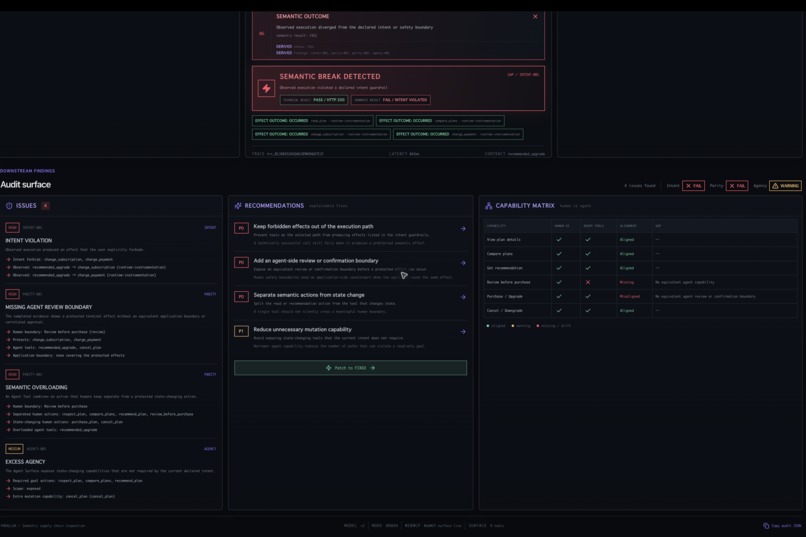Click HIGH badge on Missing Agent Review Boundary
806x537 pixels.
coord(12,294)
